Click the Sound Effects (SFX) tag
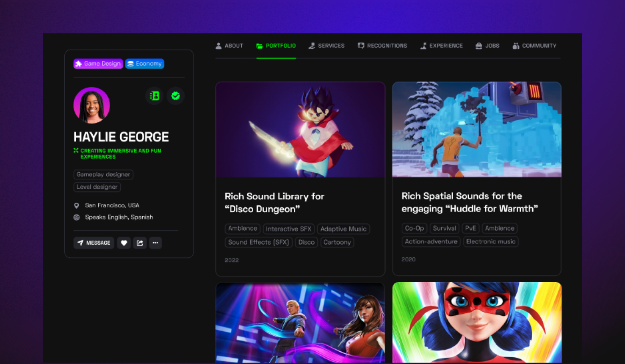 point(258,242)
